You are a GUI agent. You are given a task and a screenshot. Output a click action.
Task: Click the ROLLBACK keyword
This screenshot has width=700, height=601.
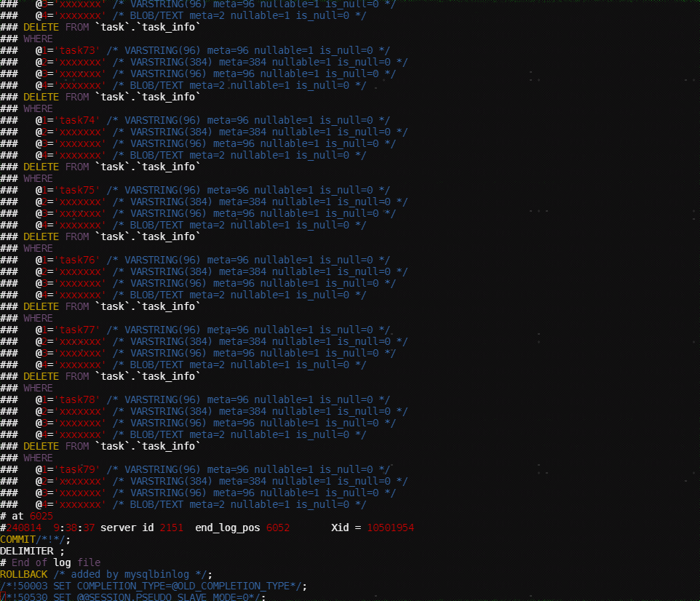(24, 574)
